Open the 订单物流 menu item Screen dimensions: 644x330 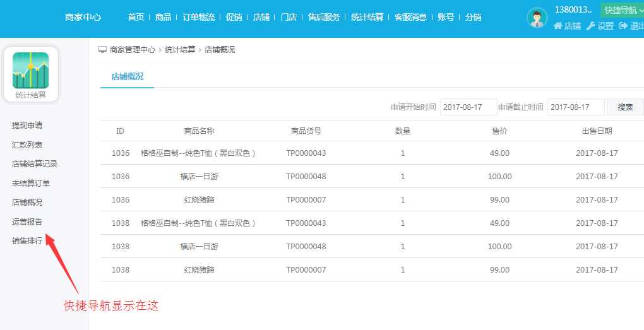(199, 18)
